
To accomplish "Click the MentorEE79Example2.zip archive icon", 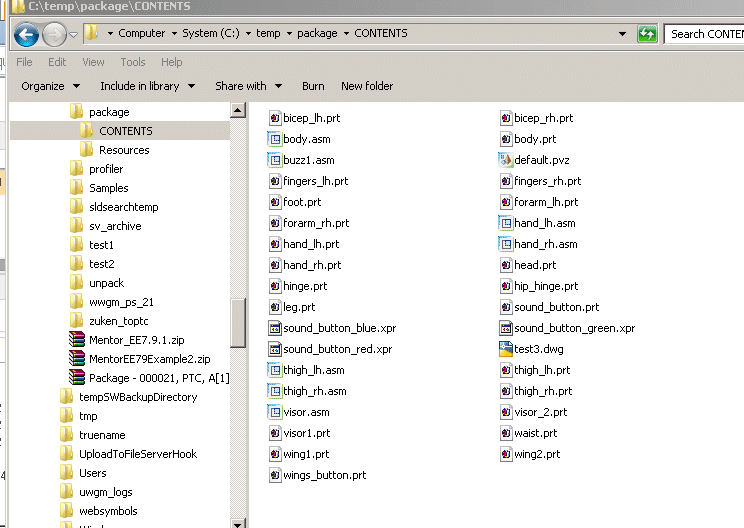I will pyautogui.click(x=77, y=359).
